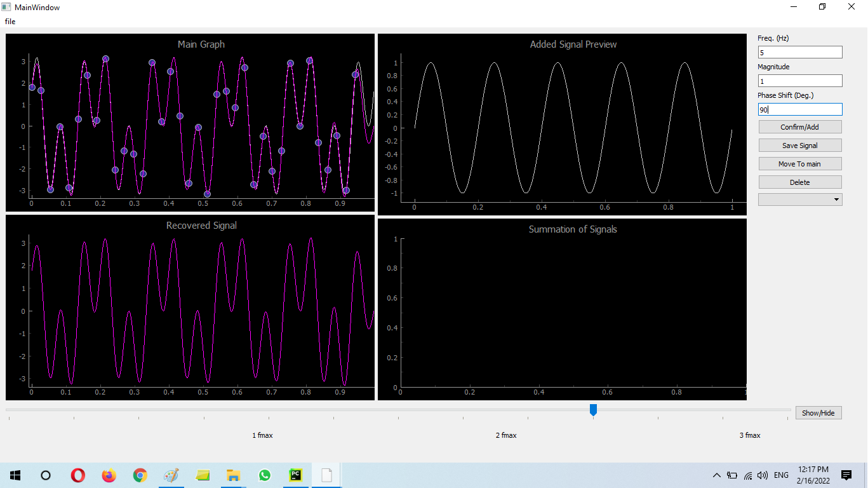The image size is (868, 488).
Task: Open File Explorer from the taskbar
Action: tap(233, 475)
